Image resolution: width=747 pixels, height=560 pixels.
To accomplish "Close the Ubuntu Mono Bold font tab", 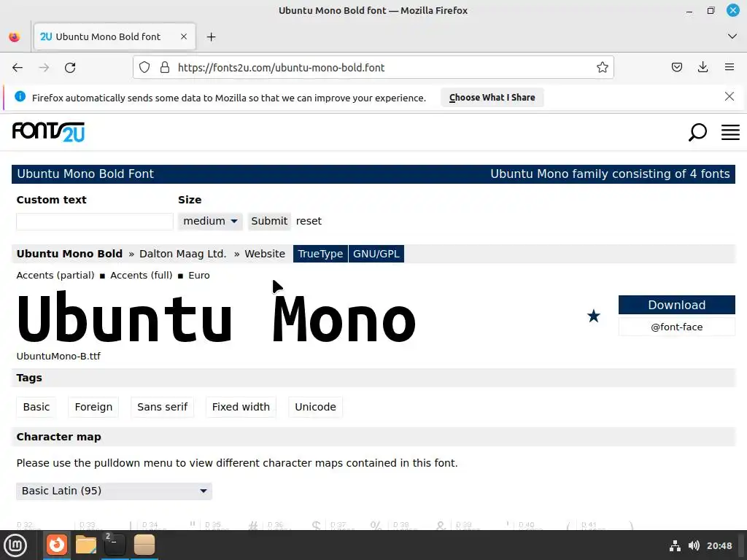I will click(x=184, y=36).
